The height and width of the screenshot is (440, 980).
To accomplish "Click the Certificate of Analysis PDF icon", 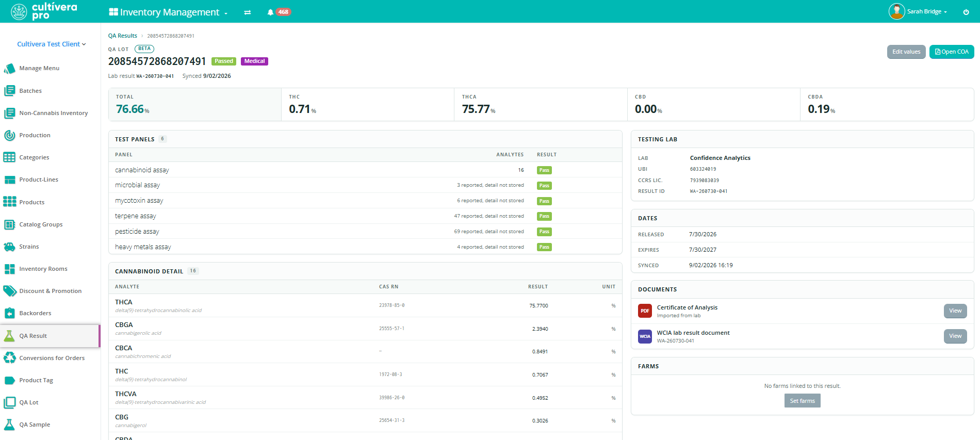I will pyautogui.click(x=645, y=311).
